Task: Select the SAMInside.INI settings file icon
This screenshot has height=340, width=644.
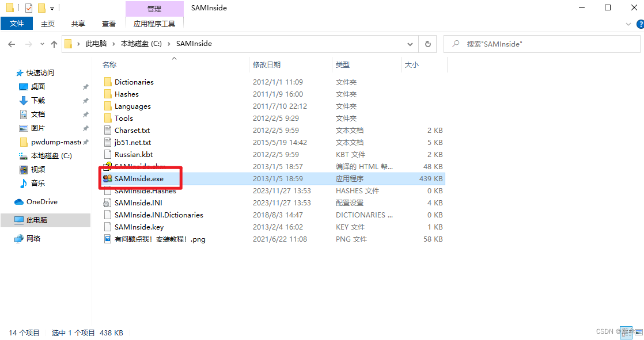Action: point(108,203)
